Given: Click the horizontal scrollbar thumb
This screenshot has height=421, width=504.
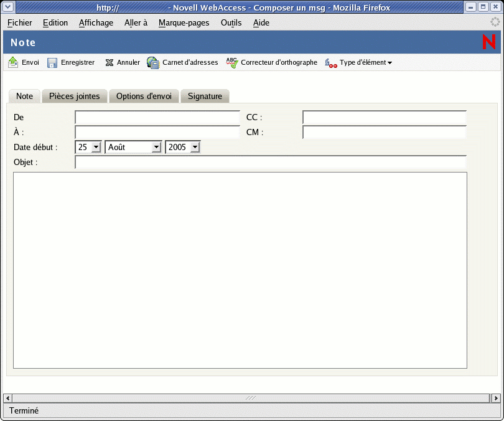Looking at the screenshot, I should (x=251, y=398).
